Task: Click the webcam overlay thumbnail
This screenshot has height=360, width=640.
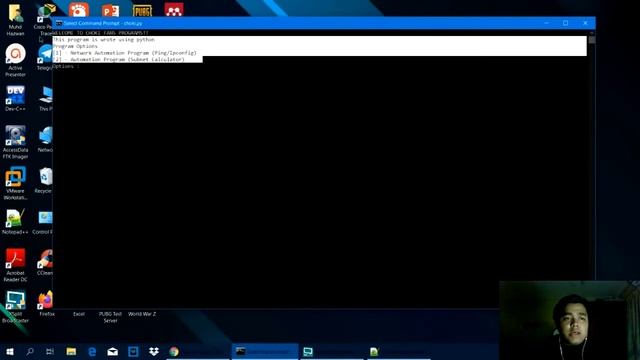Action: pyautogui.click(x=569, y=320)
